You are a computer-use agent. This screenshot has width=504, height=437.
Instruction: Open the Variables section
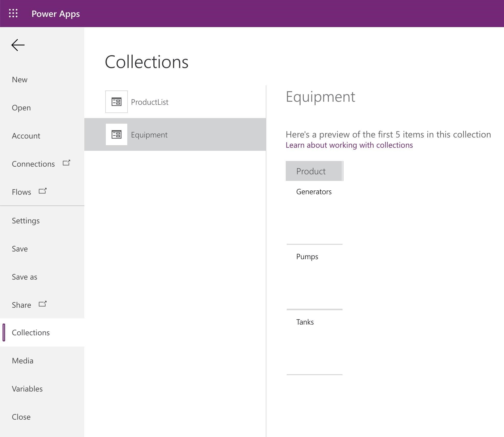coord(27,389)
